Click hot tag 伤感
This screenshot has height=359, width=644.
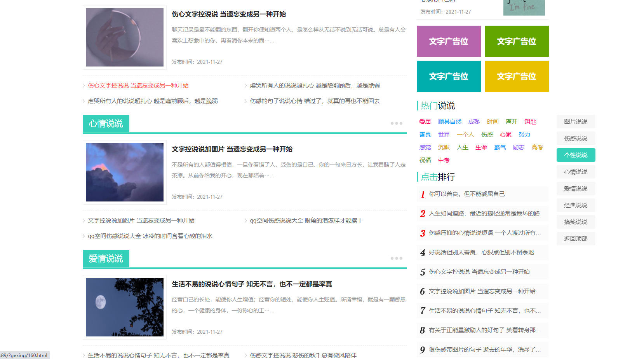click(x=487, y=134)
